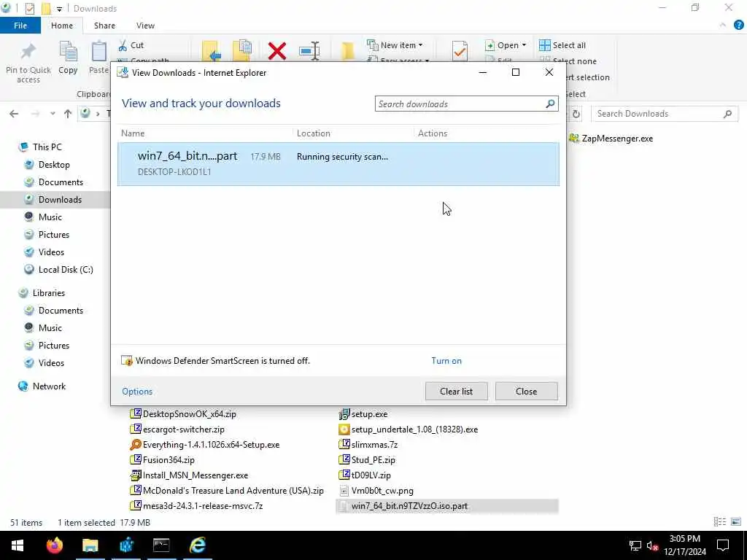Image resolution: width=747 pixels, height=560 pixels.
Task: Open Quick Access Toolbar customize dropdown
Action: pos(59,9)
